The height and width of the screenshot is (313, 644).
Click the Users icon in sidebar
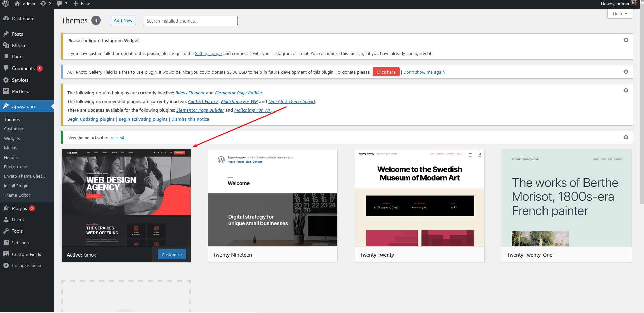[x=6, y=220]
